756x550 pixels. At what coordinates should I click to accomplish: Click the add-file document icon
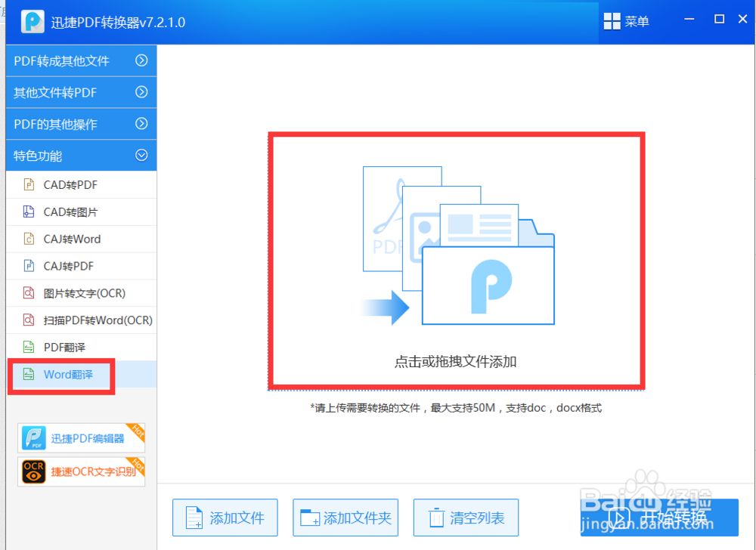tap(194, 518)
